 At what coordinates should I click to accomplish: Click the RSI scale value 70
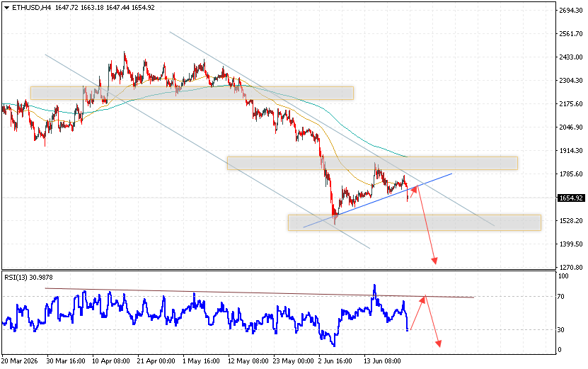click(x=561, y=297)
